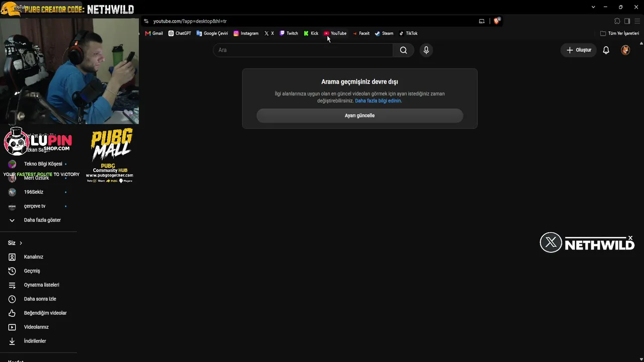Click the install app icon in address bar
This screenshot has width=644, height=362.
[481, 21]
